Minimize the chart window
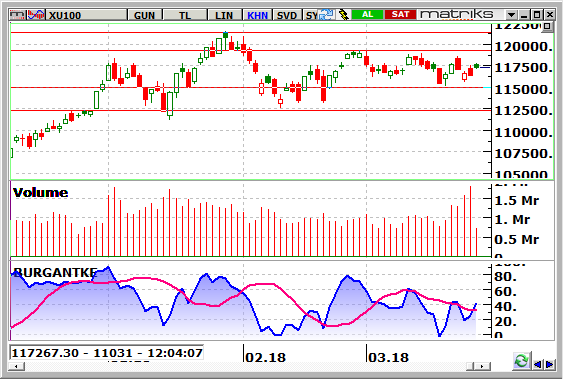564x379 pixels. (524, 15)
